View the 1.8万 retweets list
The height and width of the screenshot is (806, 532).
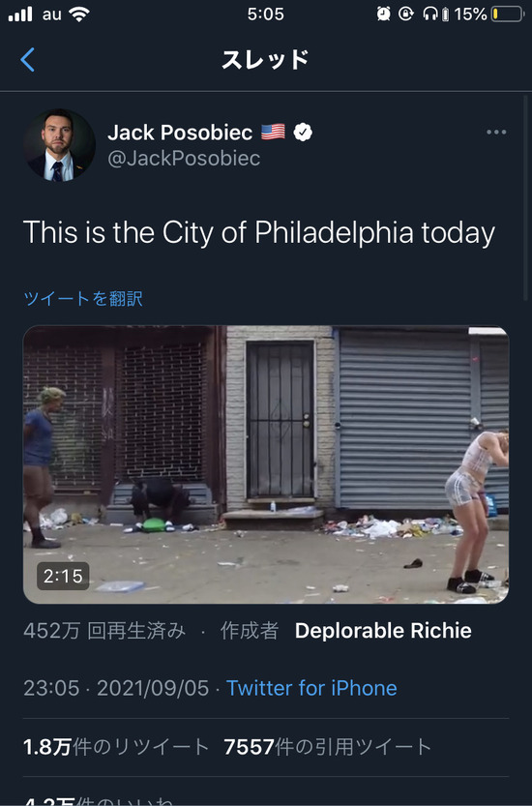(116, 747)
